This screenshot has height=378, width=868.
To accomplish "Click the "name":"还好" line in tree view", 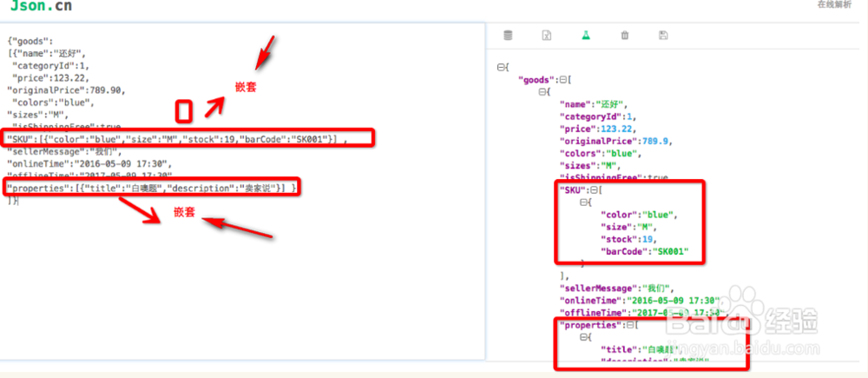I will click(x=594, y=104).
